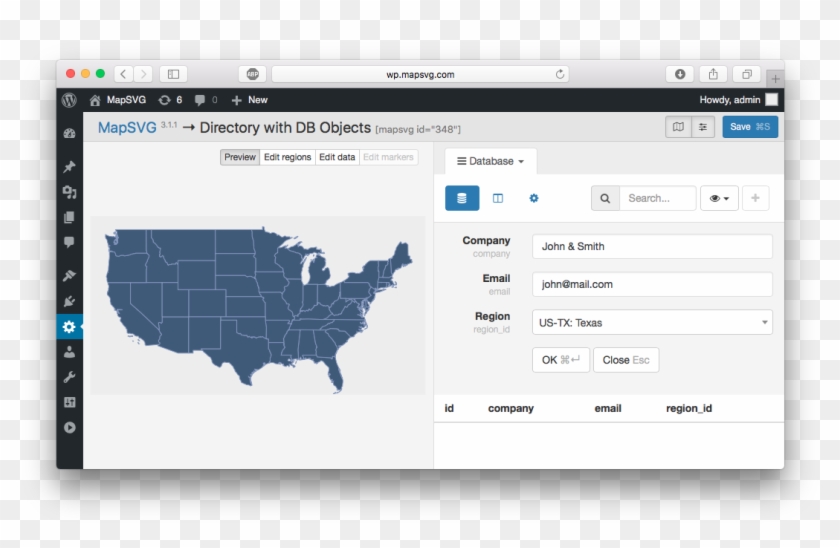Open the comments bubble showing 0

click(x=206, y=100)
